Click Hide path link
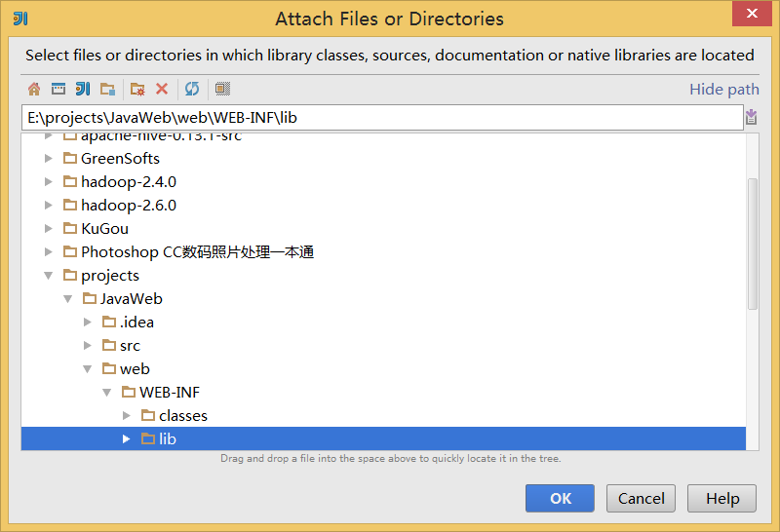780x532 pixels. tap(723, 89)
